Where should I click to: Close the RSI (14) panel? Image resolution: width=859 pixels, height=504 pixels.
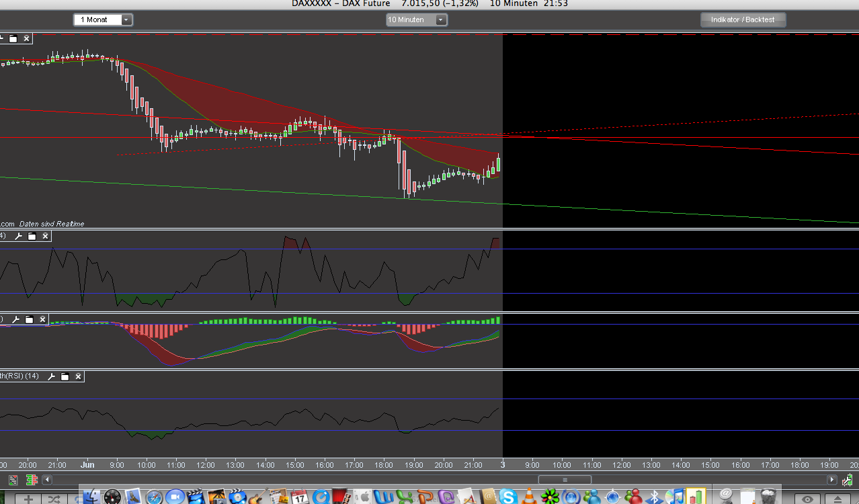(79, 376)
